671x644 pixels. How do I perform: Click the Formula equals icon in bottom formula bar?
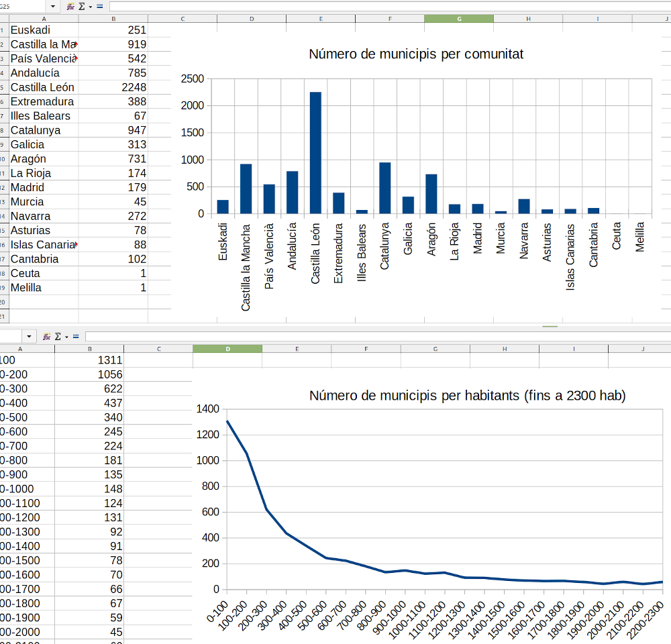(76, 336)
